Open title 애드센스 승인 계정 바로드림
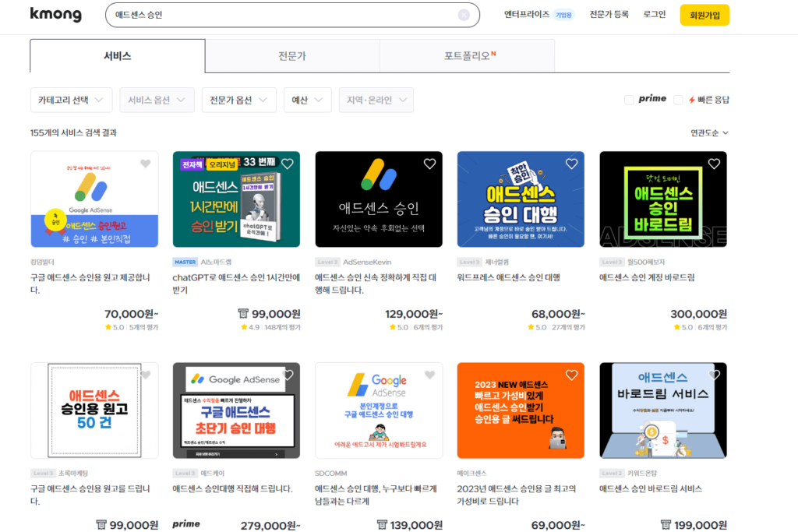The width and height of the screenshot is (798, 532). pyautogui.click(x=647, y=278)
